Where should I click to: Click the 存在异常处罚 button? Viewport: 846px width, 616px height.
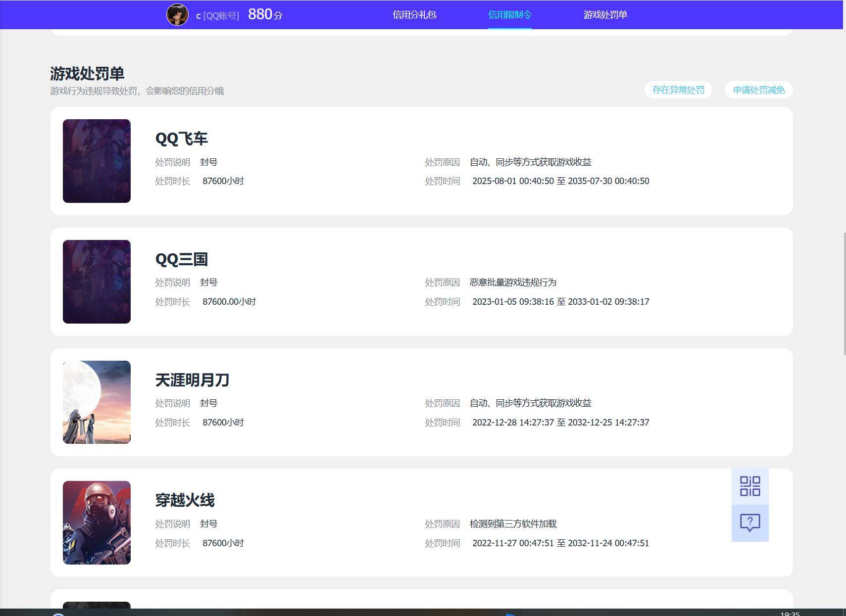coord(678,90)
